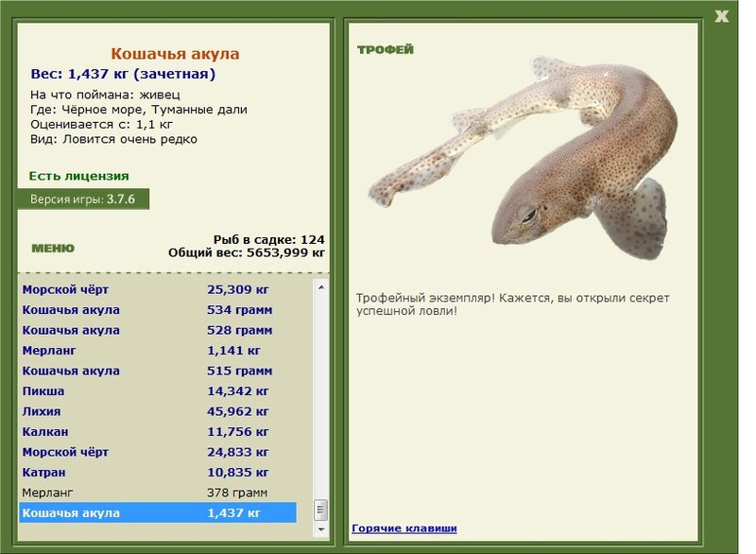Click the Трофейный экземпляр! message text

coord(512,304)
